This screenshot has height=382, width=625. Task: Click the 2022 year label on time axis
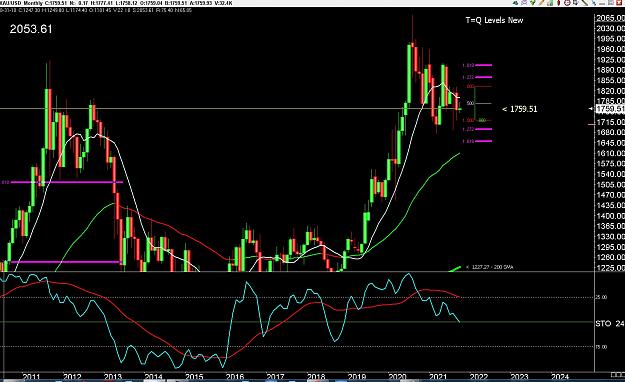point(479,377)
